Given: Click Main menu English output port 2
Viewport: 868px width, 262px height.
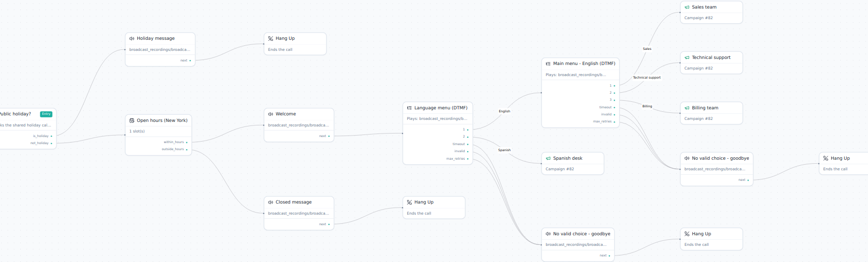Looking at the screenshot, I should (614, 93).
